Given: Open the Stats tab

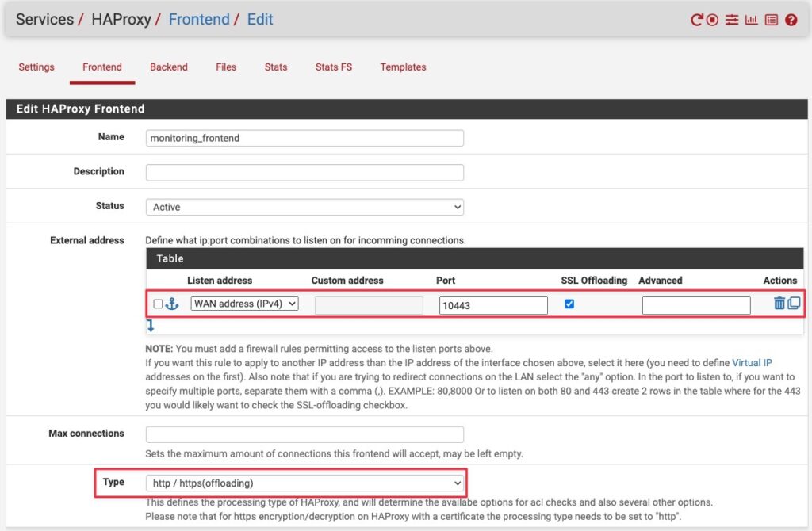Looking at the screenshot, I should pos(275,67).
